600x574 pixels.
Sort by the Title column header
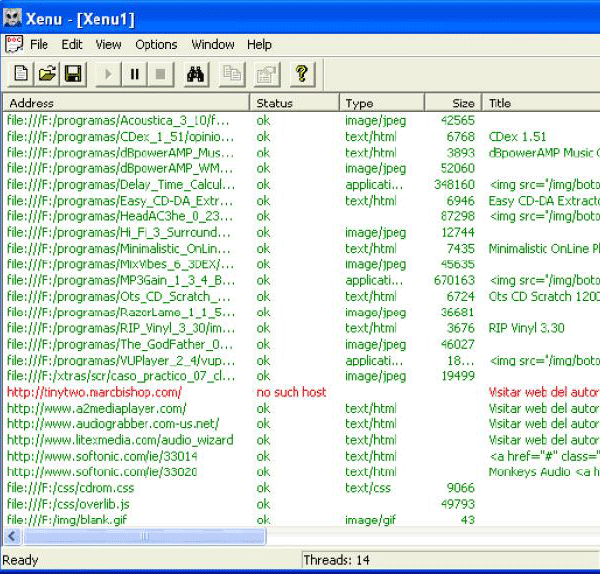point(541,103)
